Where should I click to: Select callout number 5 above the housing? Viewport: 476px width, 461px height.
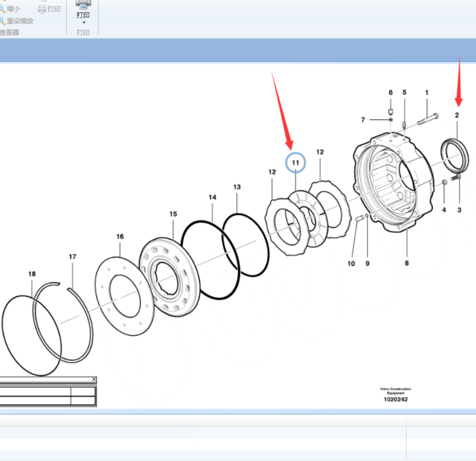(404, 92)
